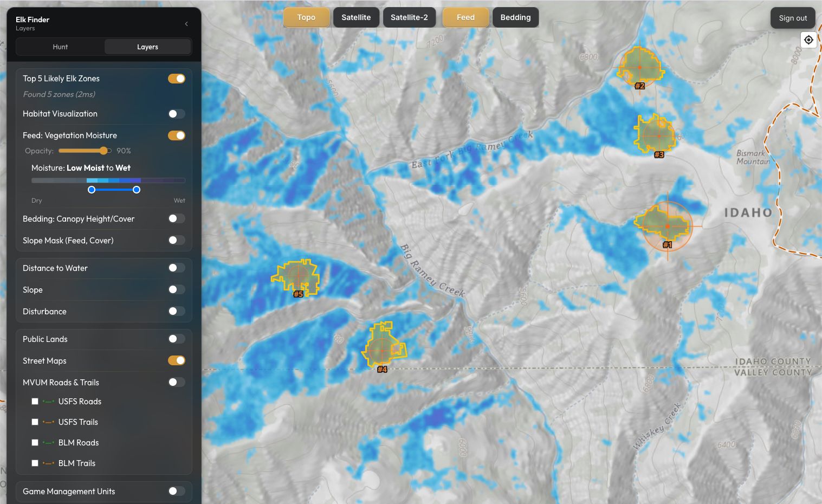Turn on Slope Mask (Feed, Cover)
822x504 pixels.
[x=177, y=240]
